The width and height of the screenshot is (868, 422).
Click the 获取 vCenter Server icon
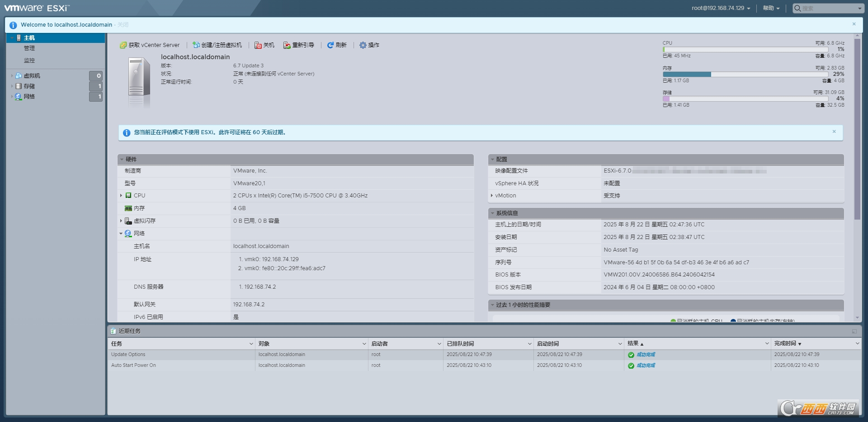pos(123,45)
